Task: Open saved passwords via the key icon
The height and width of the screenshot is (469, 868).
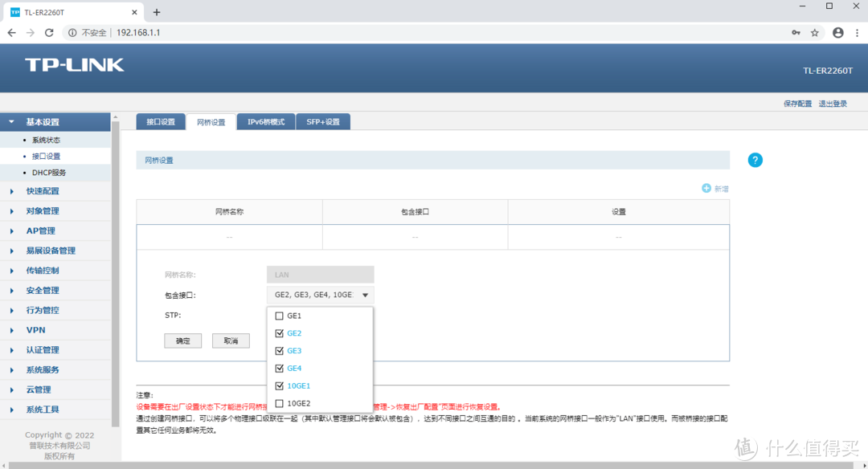Action: tap(796, 32)
